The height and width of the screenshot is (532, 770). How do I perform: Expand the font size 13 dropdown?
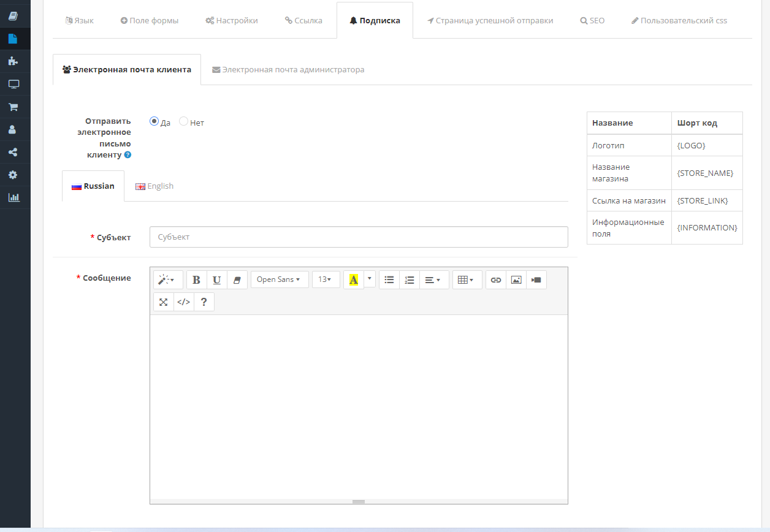326,279
